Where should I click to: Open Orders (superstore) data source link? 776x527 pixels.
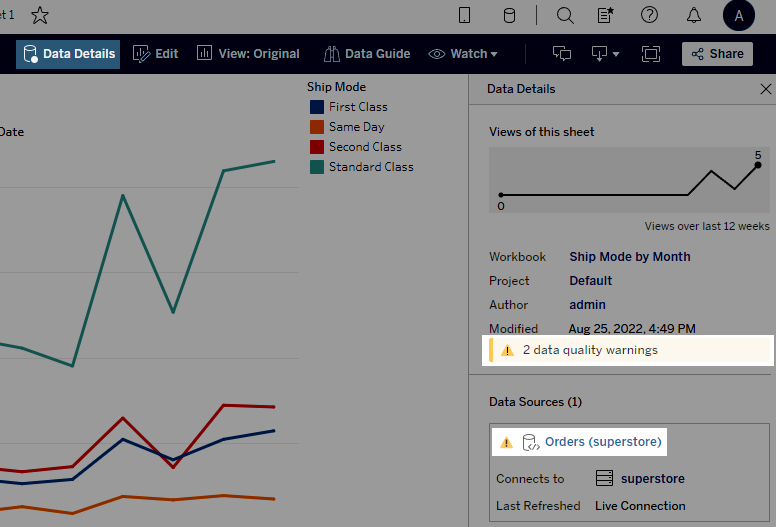(603, 442)
